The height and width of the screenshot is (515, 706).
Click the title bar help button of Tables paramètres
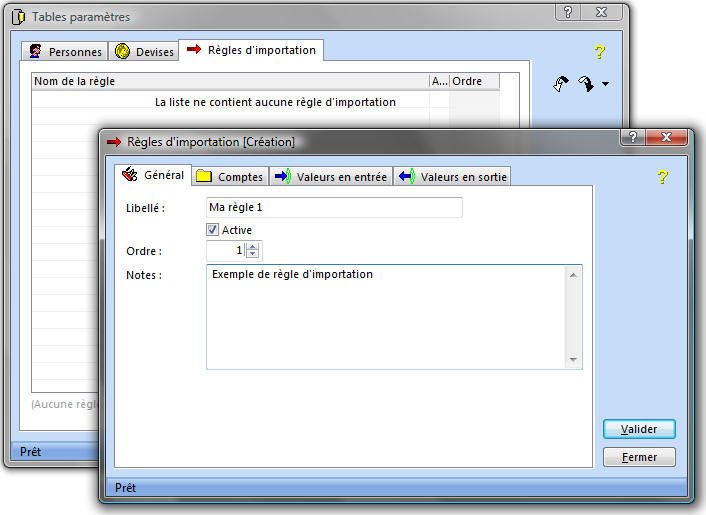568,12
